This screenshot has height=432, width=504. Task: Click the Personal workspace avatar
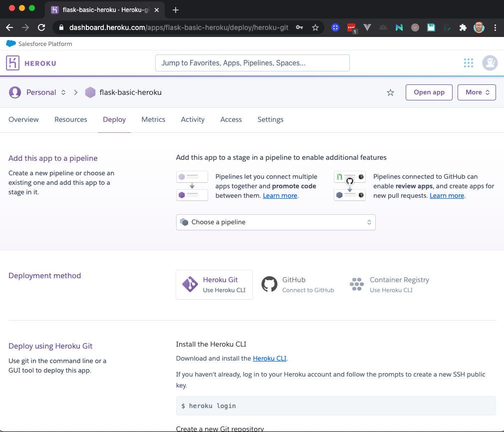[14, 92]
